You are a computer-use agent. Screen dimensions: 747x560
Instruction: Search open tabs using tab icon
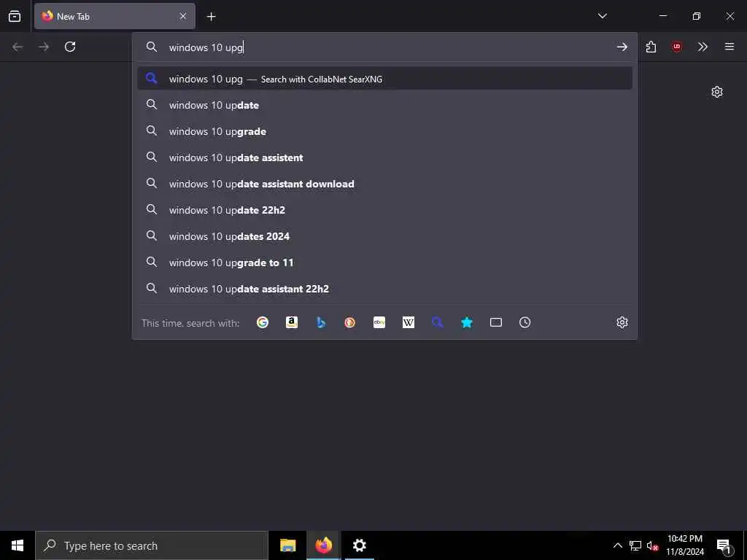pos(496,322)
